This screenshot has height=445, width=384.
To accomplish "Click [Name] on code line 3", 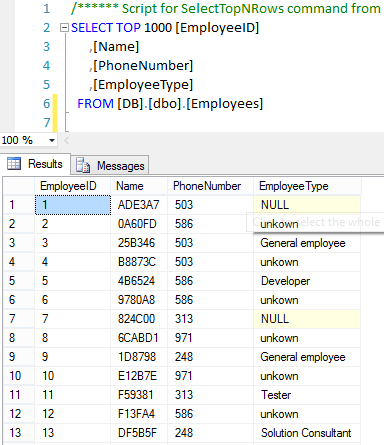I will click(116, 47).
